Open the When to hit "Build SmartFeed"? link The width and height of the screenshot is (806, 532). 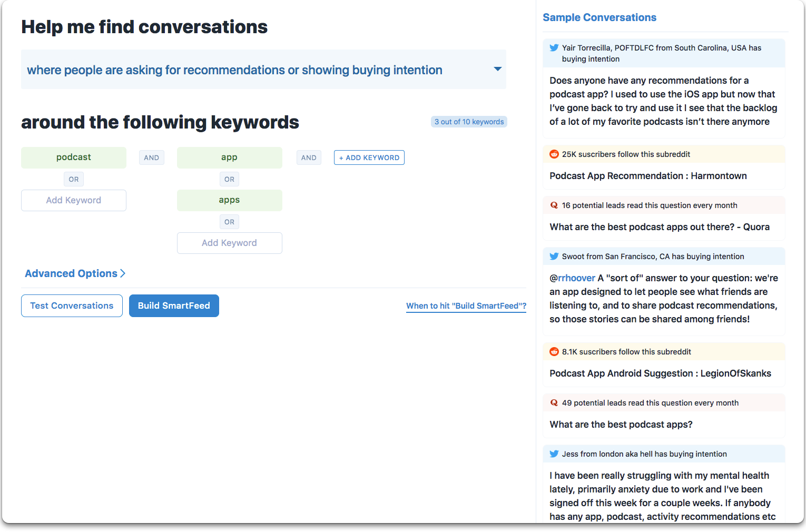pos(466,306)
